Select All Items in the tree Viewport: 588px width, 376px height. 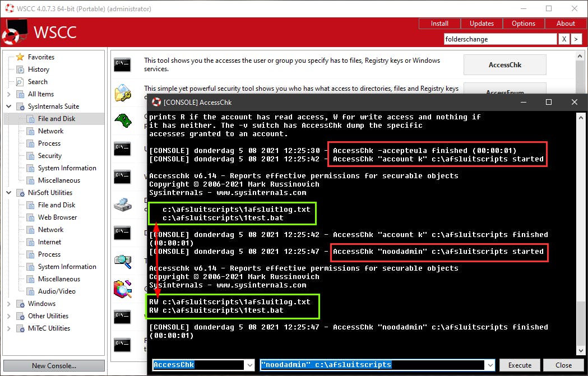pos(40,94)
